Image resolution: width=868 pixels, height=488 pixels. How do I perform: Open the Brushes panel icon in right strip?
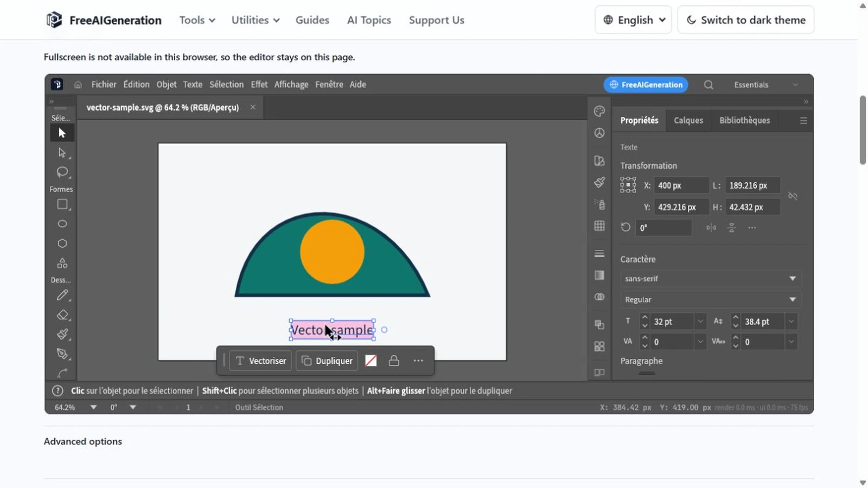(x=599, y=182)
